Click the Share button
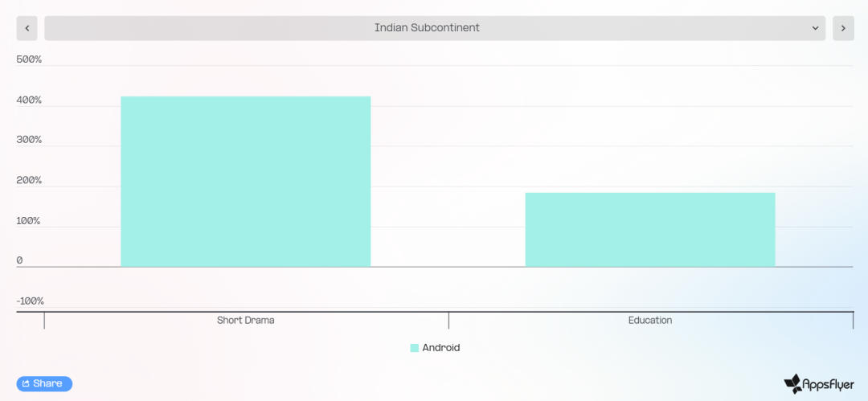868x401 pixels. coord(44,383)
